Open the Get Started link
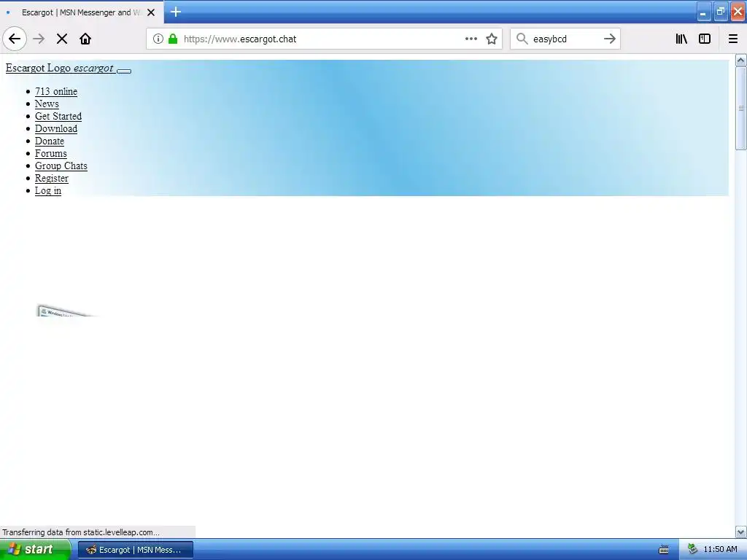This screenshot has width=747, height=560. (x=58, y=116)
